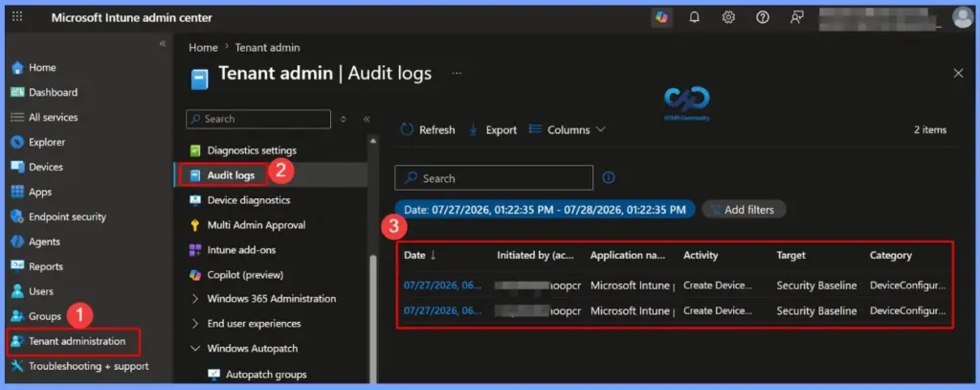Click second row's Security Baseline cell
Image resolution: width=980 pixels, height=390 pixels.
click(x=816, y=311)
